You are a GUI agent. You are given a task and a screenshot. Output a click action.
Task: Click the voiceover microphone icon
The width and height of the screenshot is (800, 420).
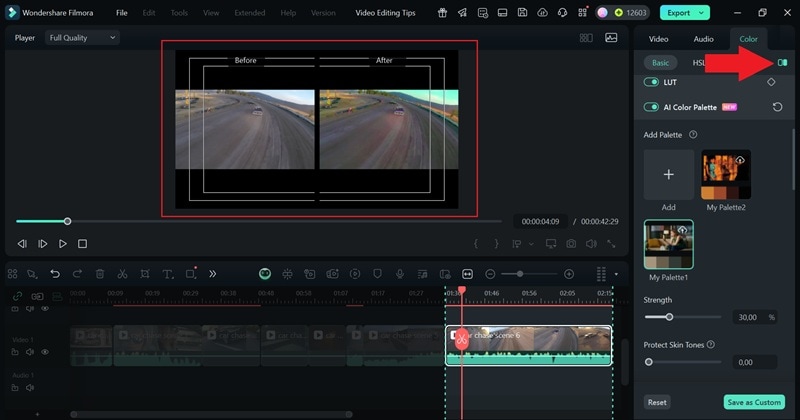(x=400, y=274)
